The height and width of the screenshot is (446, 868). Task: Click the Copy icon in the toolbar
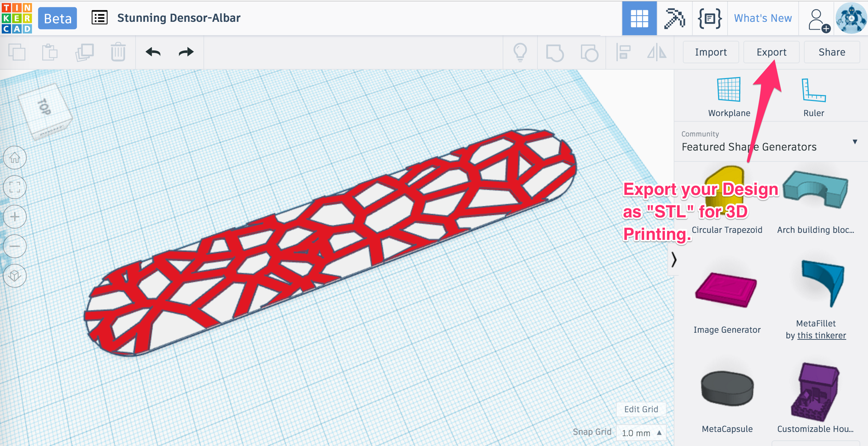click(17, 52)
